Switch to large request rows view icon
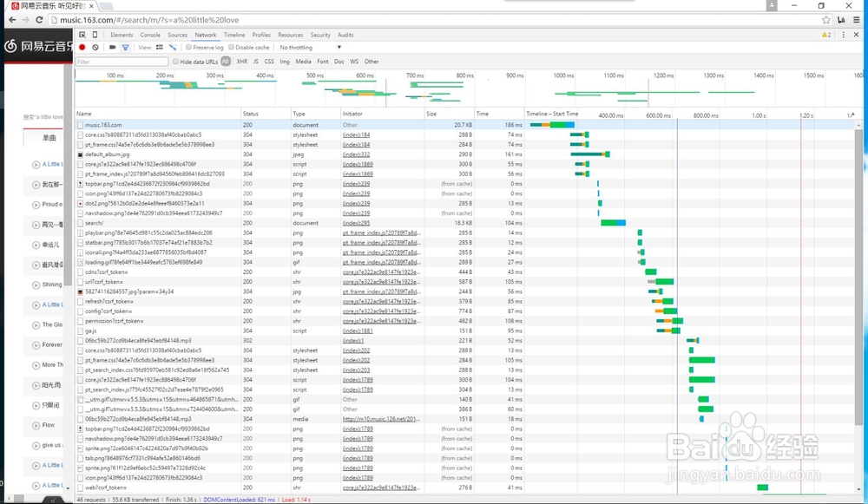The image size is (868, 504). (160, 48)
